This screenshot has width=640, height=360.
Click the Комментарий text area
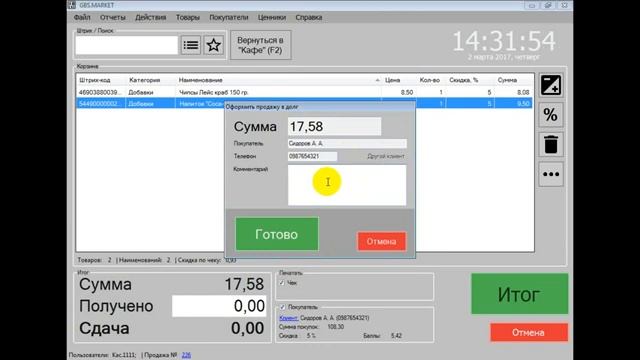point(347,185)
